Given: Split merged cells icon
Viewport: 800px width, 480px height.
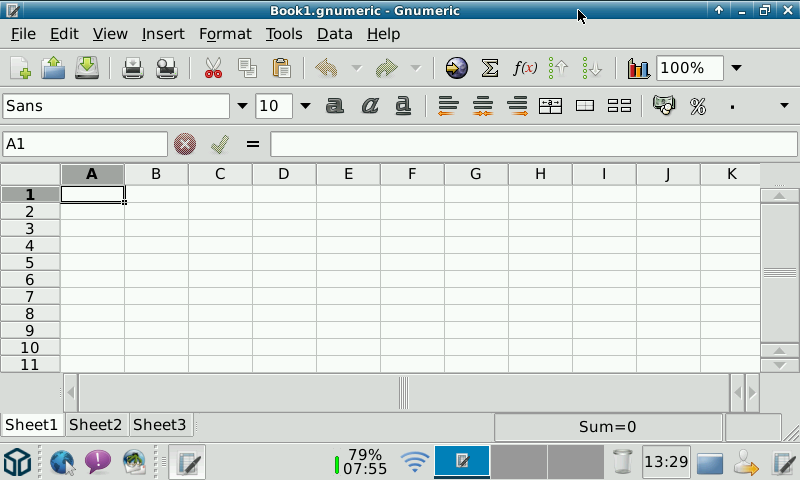Looking at the screenshot, I should [x=619, y=106].
